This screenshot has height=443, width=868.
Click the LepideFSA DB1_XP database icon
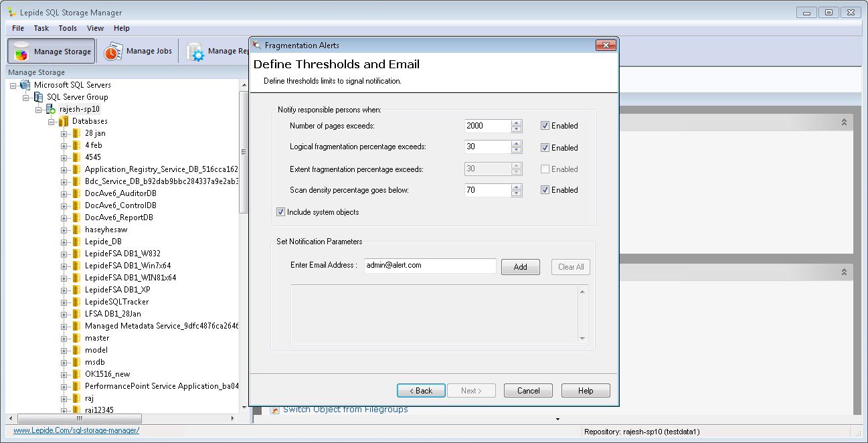click(x=76, y=290)
